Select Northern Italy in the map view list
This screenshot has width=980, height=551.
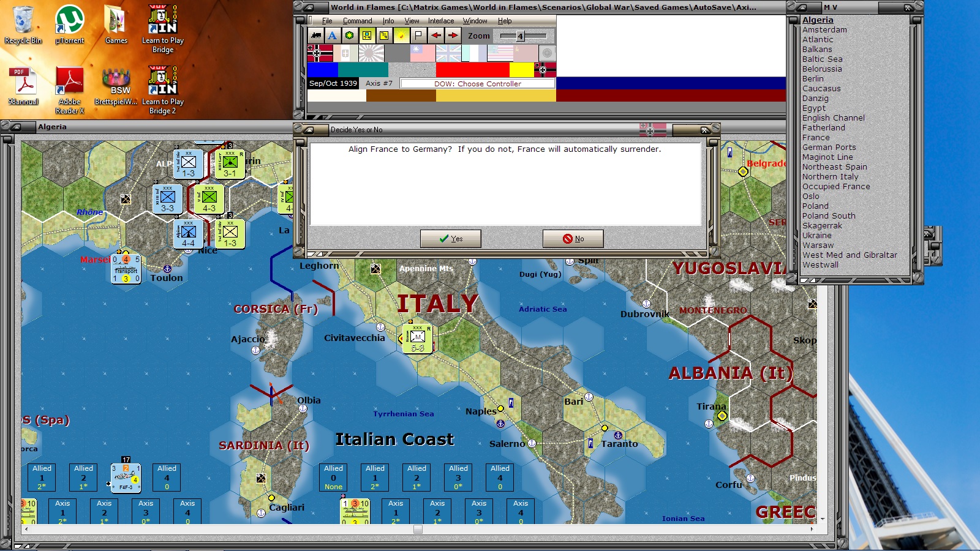click(830, 176)
